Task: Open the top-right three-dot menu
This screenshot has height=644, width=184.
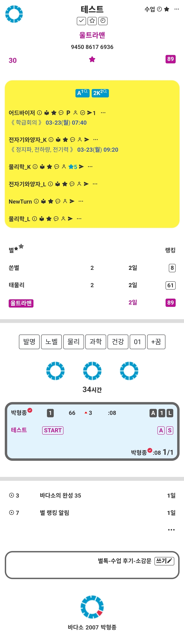Action: (176, 9)
